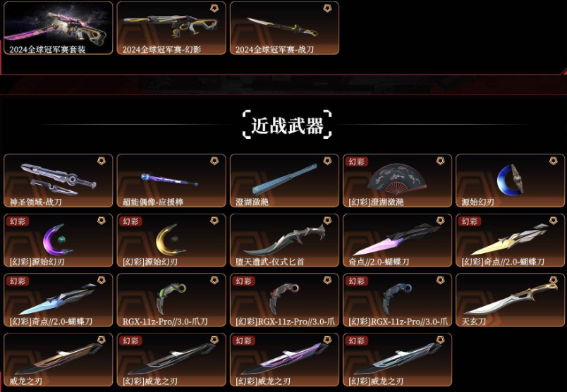Image resolution: width=567 pixels, height=392 pixels.
Task: Choose the 2024全球冠军赛-战刀 knife skin
Action: (x=284, y=28)
